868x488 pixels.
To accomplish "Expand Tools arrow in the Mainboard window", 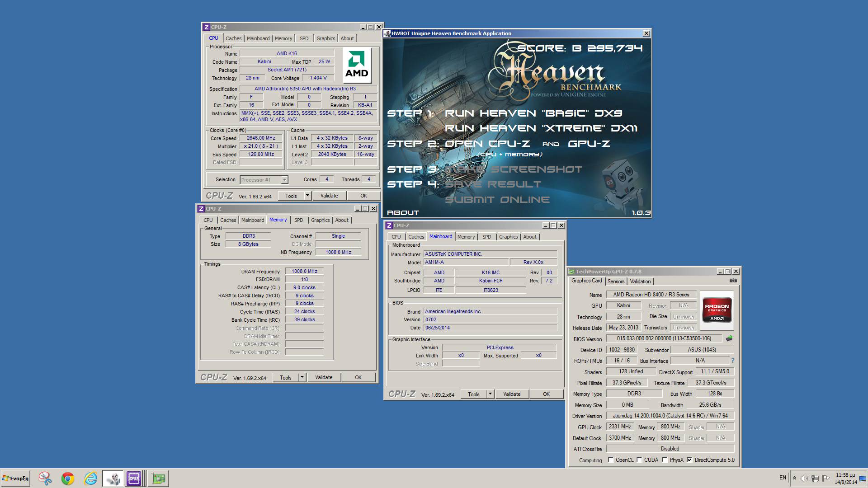I will 491,394.
